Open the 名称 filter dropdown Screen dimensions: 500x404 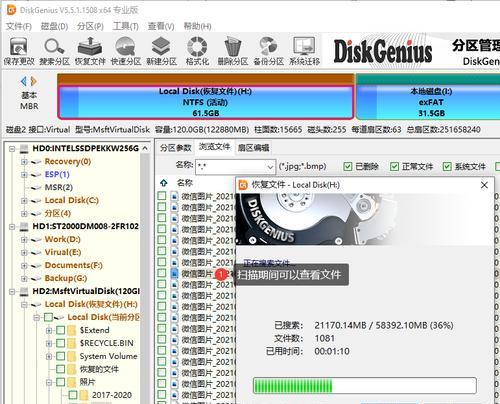pos(270,167)
